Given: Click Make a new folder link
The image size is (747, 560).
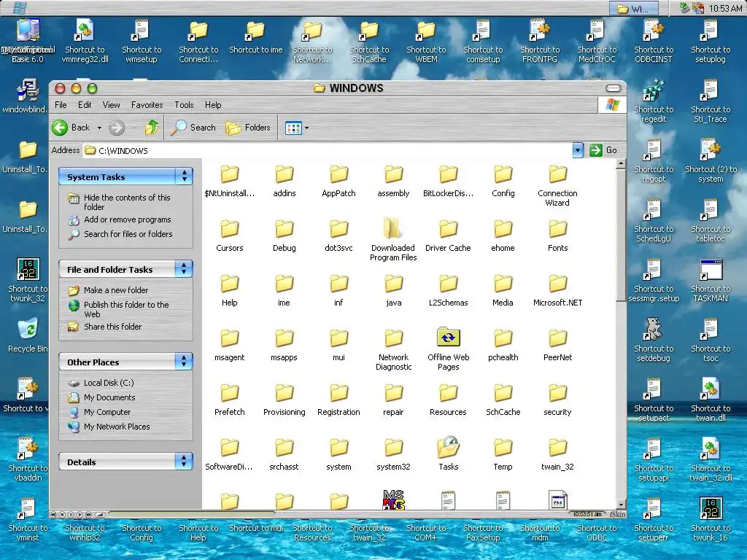Looking at the screenshot, I should tap(116, 290).
